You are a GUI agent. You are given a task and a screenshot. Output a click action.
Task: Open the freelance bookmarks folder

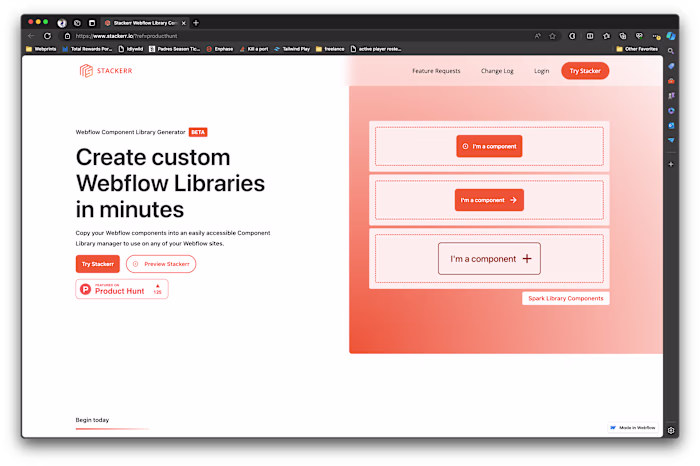click(x=330, y=49)
